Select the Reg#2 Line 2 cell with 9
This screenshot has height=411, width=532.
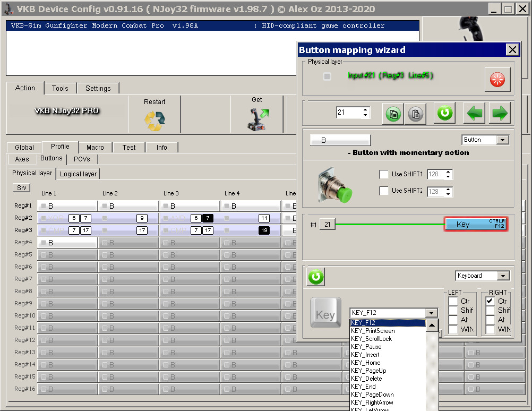(x=128, y=218)
